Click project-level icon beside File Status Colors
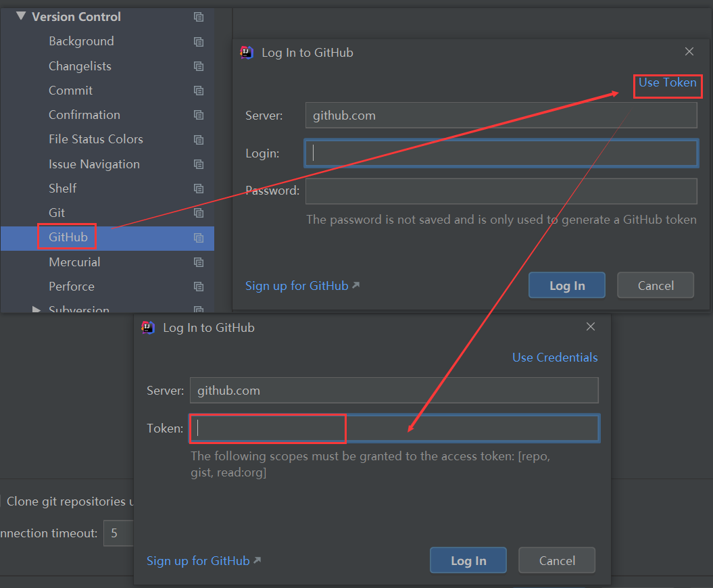Viewport: 713px width, 588px height. [x=199, y=139]
